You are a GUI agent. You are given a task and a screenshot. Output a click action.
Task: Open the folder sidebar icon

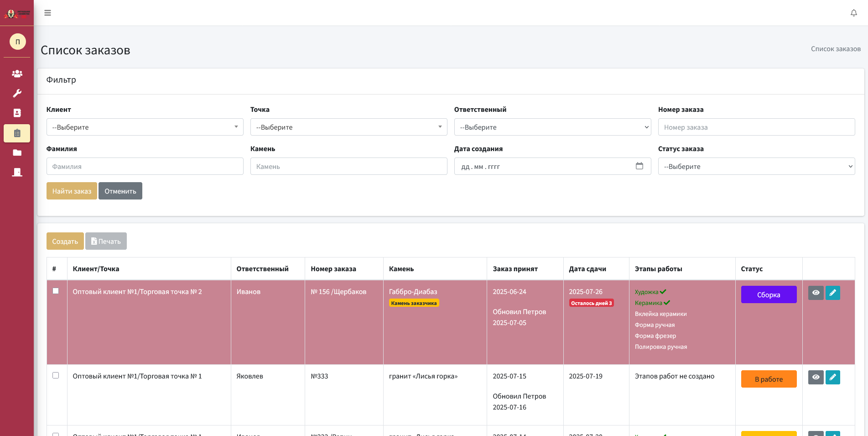(x=17, y=152)
